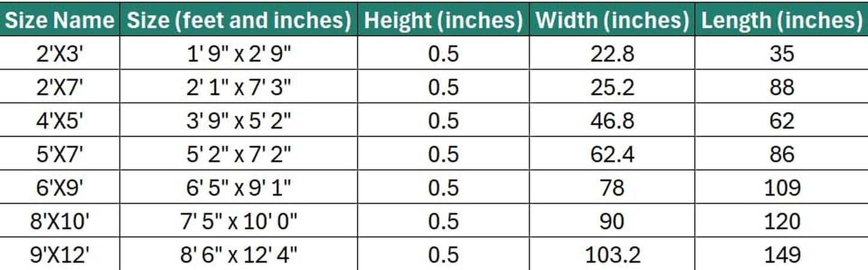Select the 5'X7' size name cell

[59, 155]
